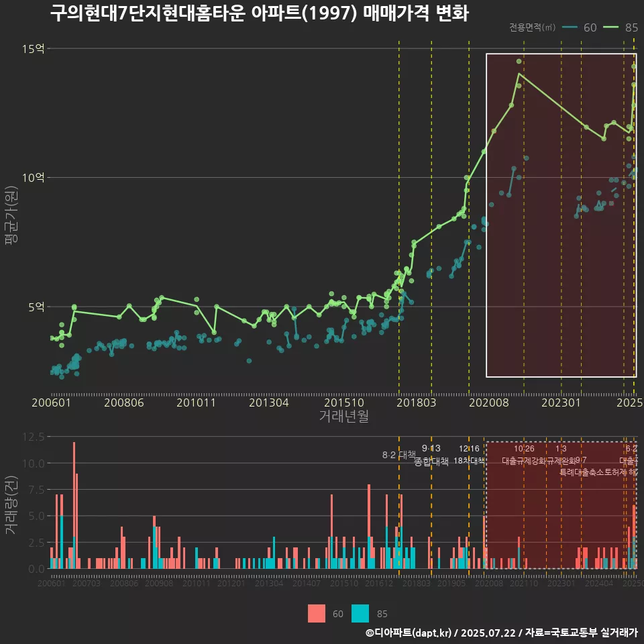The width and height of the screenshot is (644, 644).
Task: Click the 거래량(건) axis title
Action: [11, 506]
